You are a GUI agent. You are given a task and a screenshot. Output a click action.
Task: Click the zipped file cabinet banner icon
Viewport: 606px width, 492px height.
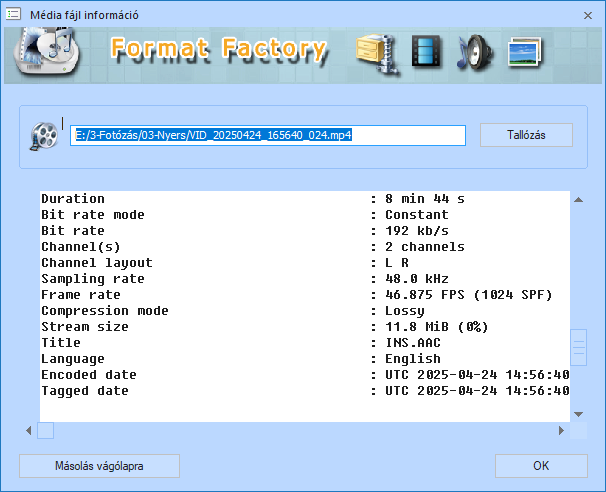point(378,54)
